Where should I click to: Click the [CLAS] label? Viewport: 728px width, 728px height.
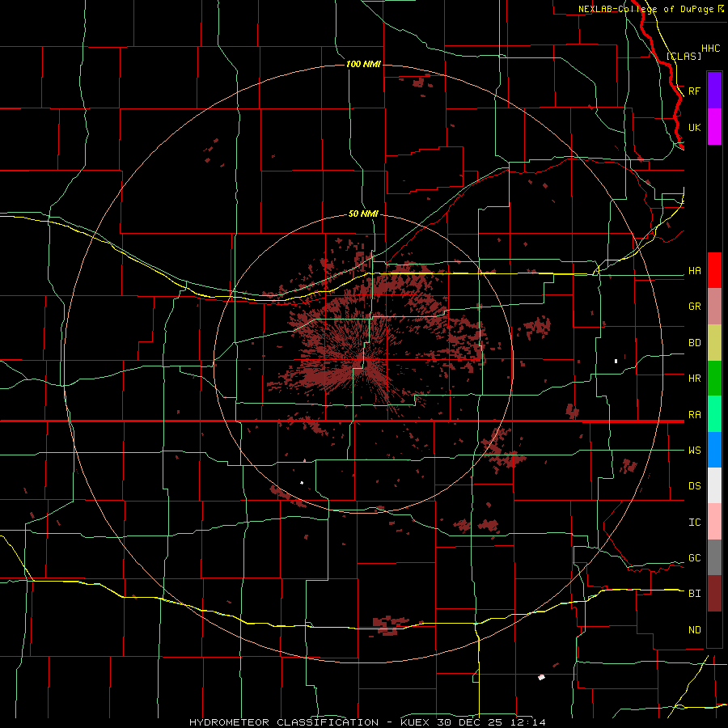[x=684, y=56]
